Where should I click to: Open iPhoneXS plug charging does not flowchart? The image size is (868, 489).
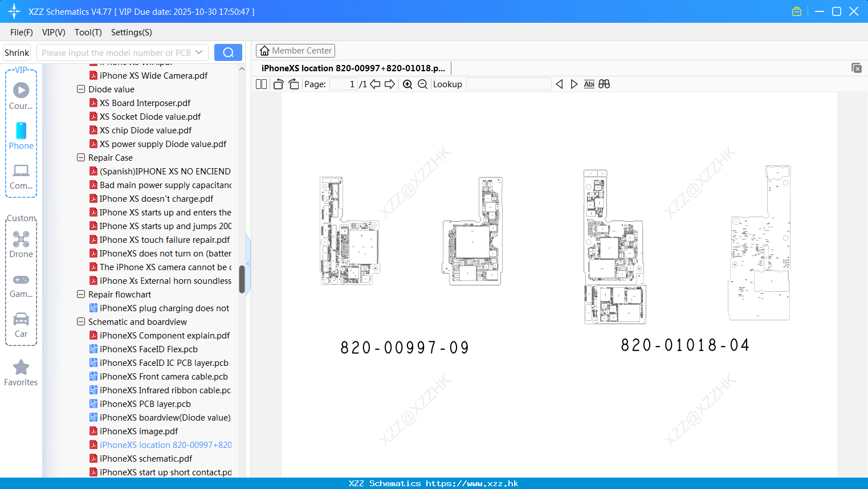tap(164, 308)
